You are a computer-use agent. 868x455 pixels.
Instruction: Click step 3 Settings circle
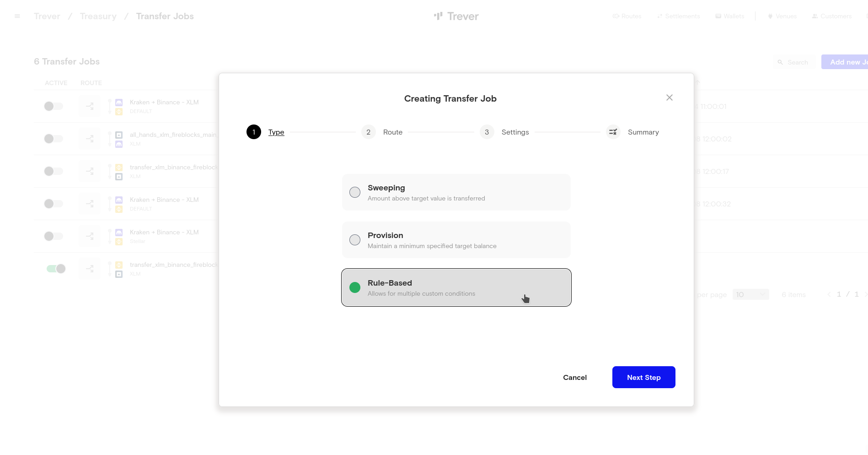coord(487,132)
